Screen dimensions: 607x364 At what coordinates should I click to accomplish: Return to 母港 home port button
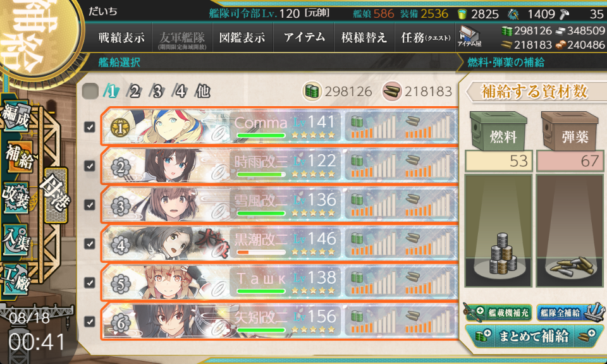56,195
